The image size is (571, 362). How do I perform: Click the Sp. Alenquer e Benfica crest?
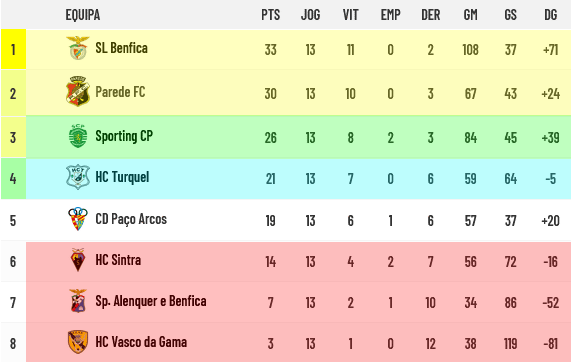pos(78,301)
